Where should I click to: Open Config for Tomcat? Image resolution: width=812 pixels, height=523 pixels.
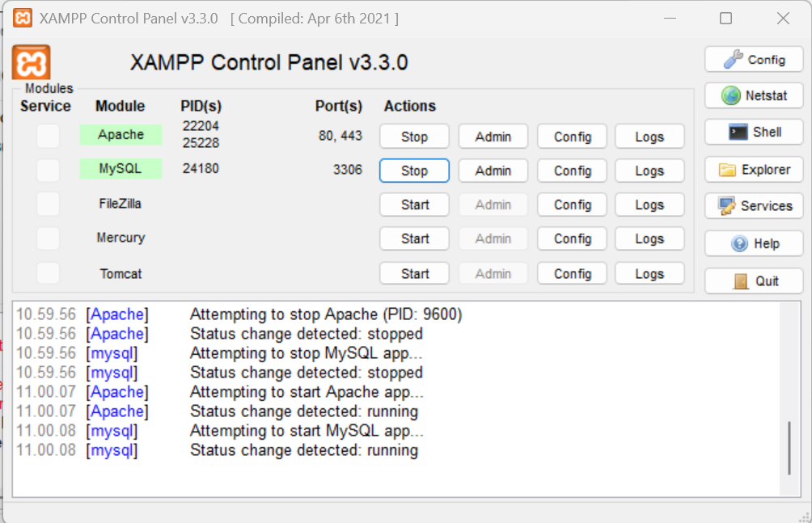(x=572, y=273)
